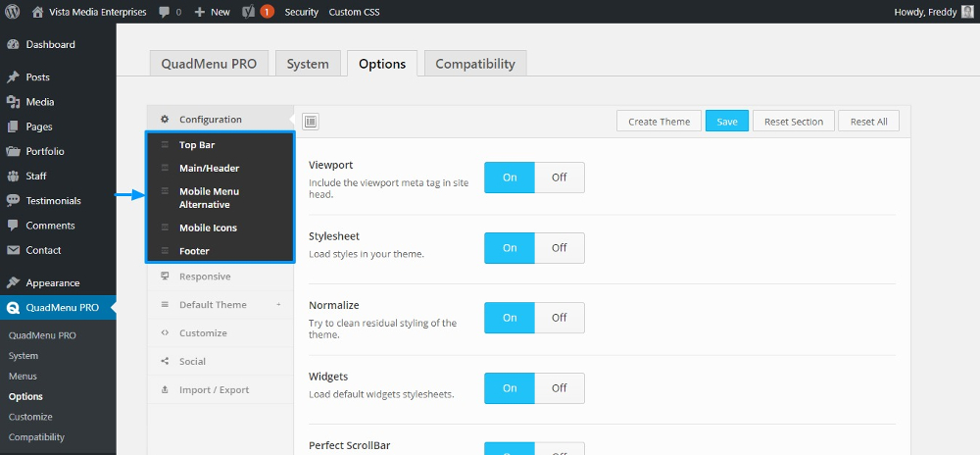Image resolution: width=980 pixels, height=455 pixels.
Task: Click the Customize code brackets icon
Action: pos(165,332)
